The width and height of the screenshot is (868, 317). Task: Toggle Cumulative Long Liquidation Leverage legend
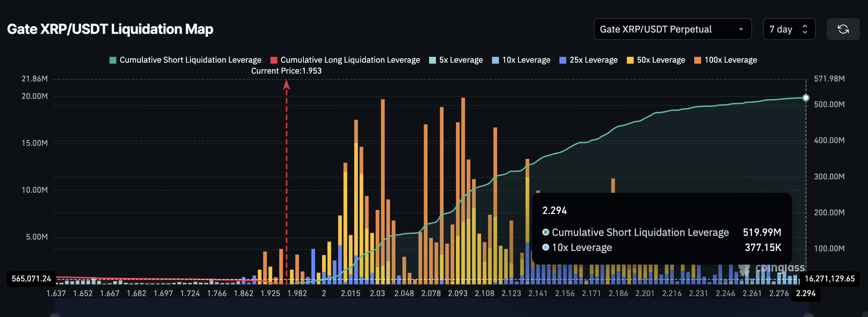345,60
